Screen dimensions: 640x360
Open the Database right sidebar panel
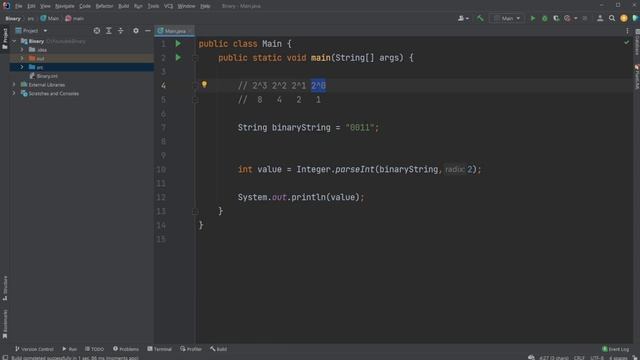point(636,42)
